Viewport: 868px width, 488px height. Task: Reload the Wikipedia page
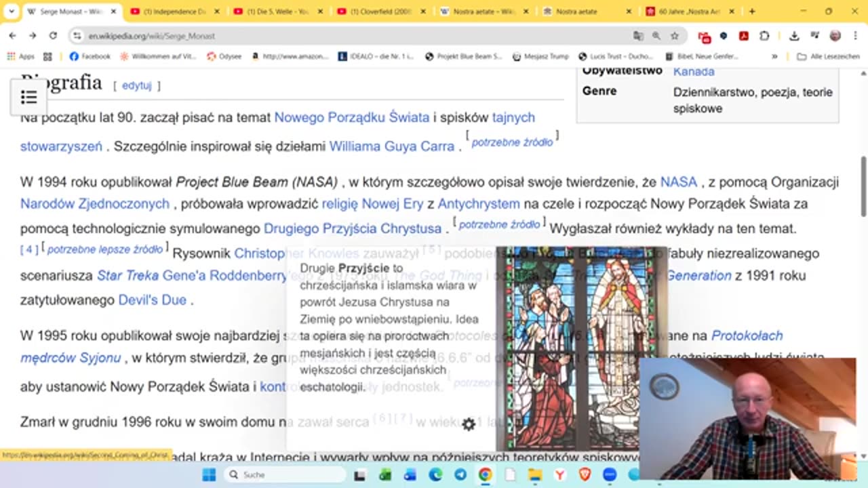click(53, 36)
